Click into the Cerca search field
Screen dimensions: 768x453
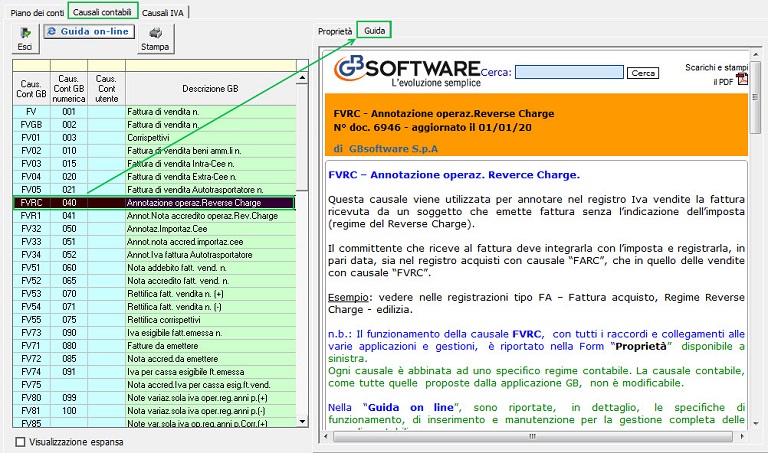[x=569, y=72]
